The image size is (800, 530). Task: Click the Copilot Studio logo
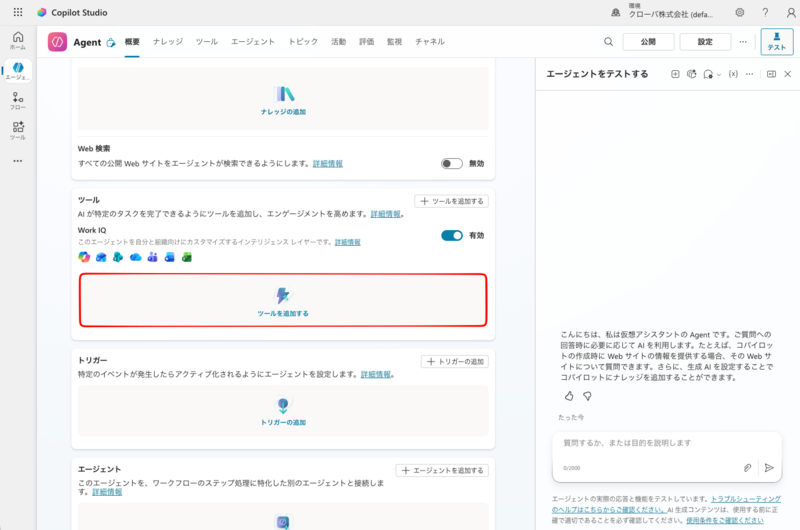click(x=42, y=12)
